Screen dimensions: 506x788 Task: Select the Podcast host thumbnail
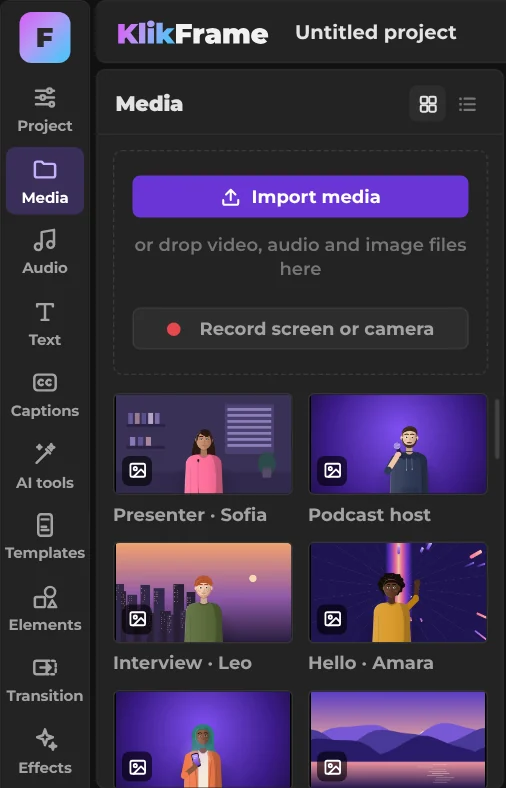pyautogui.click(x=398, y=444)
